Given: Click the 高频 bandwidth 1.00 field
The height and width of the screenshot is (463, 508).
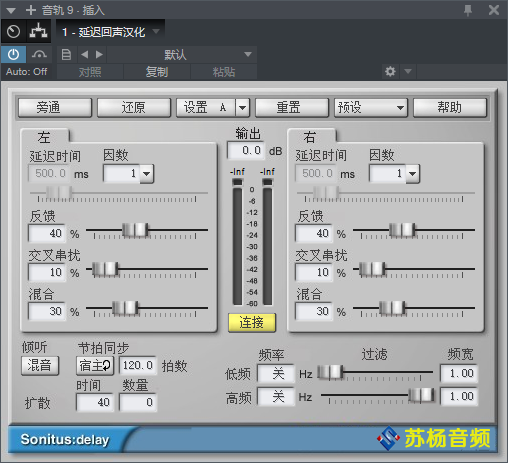Looking at the screenshot, I should coord(459,396).
